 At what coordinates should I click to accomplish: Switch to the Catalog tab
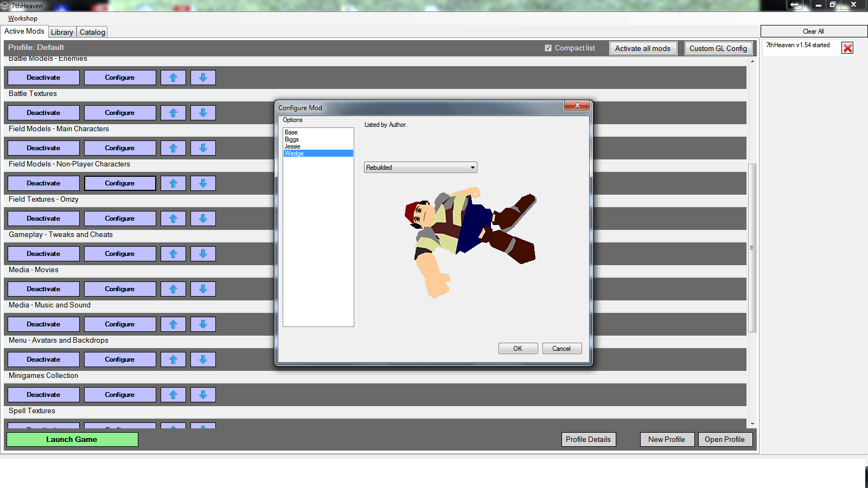(92, 32)
